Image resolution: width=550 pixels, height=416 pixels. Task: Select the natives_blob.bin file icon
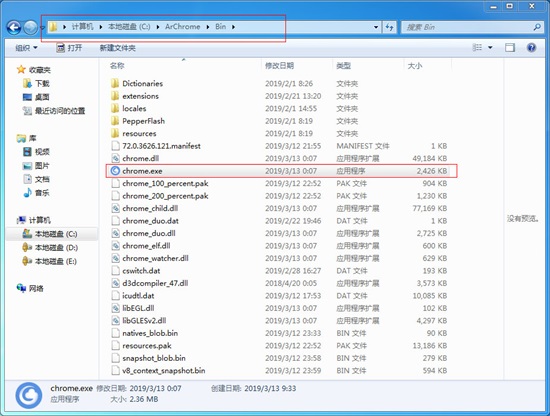[x=115, y=333]
